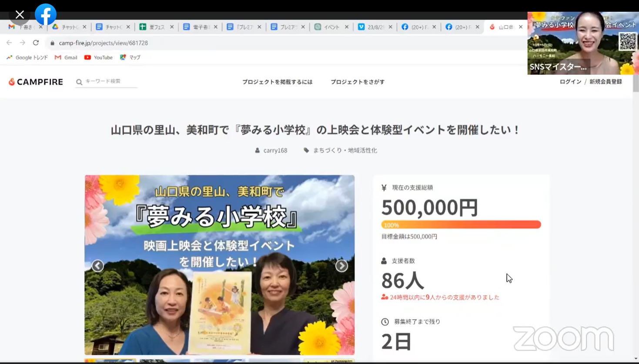Close the video overlay with X button
The image size is (639, 364).
(20, 15)
